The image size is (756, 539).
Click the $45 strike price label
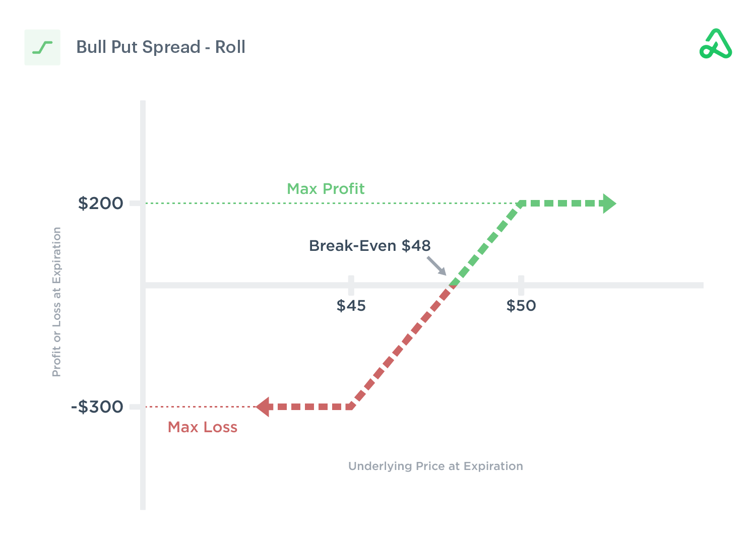tap(351, 306)
